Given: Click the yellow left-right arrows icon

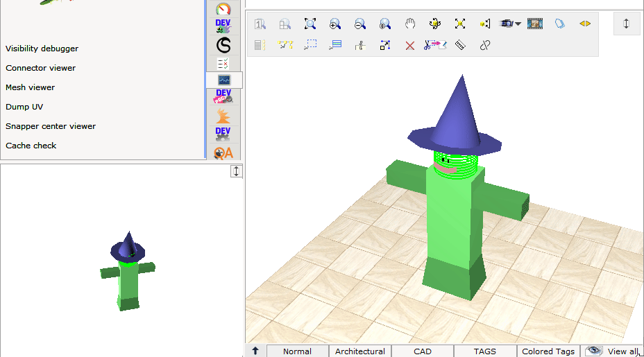Looking at the screenshot, I should (x=585, y=24).
